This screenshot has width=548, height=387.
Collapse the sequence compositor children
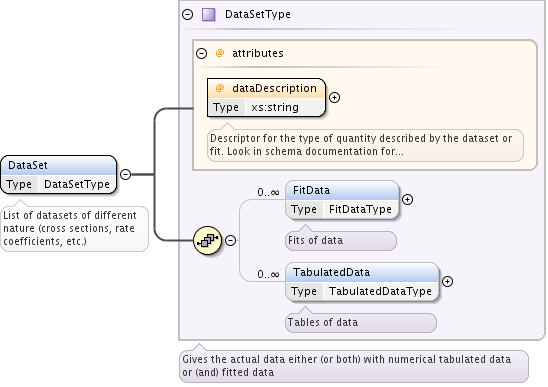[x=230, y=240]
